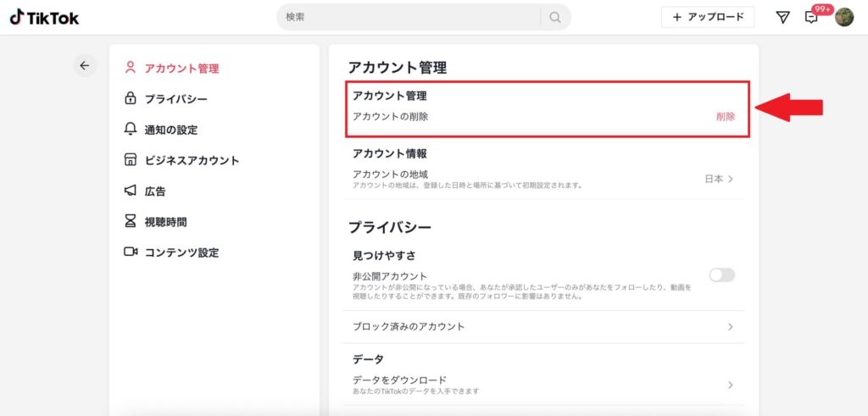
Task: Open direct messages paper-plane icon
Action: [x=782, y=17]
